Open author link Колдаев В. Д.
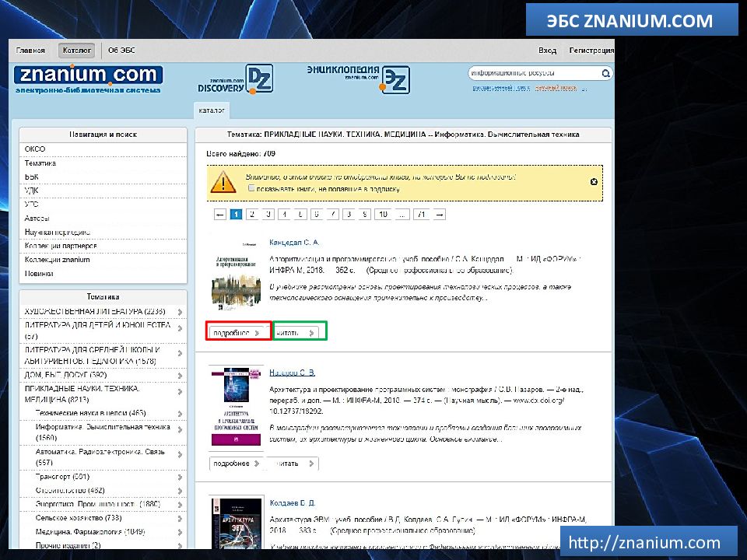This screenshot has height=560, width=747. 293,503
